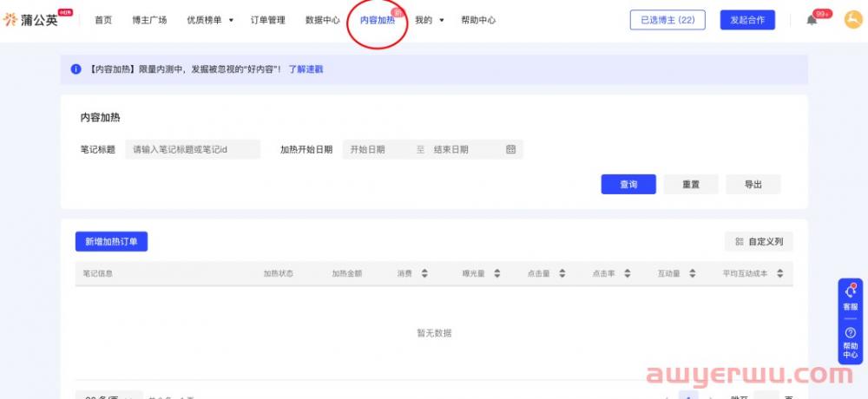
Task: Sort table by 点击率 column
Action: (x=628, y=273)
